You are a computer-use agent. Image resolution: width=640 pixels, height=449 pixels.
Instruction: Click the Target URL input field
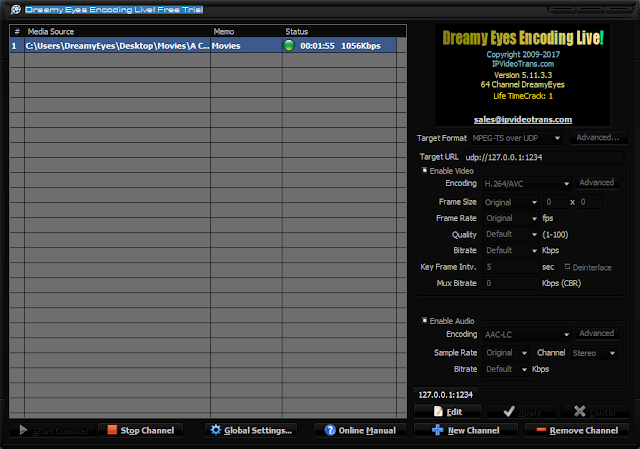tap(543, 157)
